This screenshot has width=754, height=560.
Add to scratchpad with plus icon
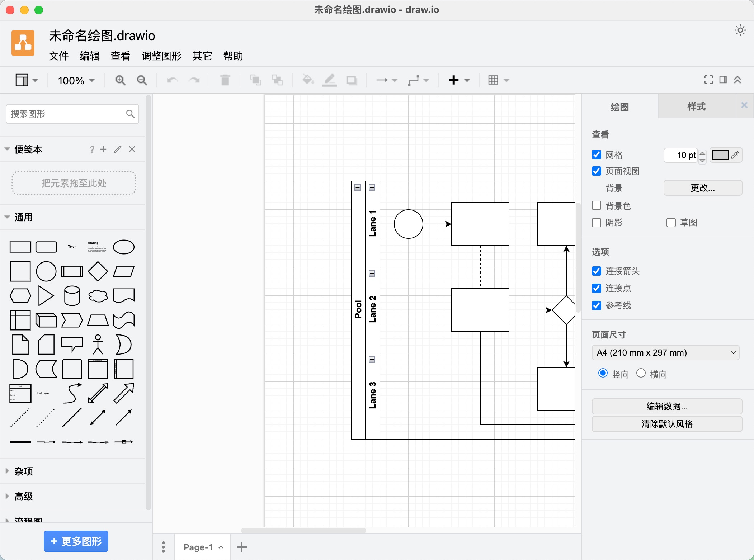coord(103,149)
